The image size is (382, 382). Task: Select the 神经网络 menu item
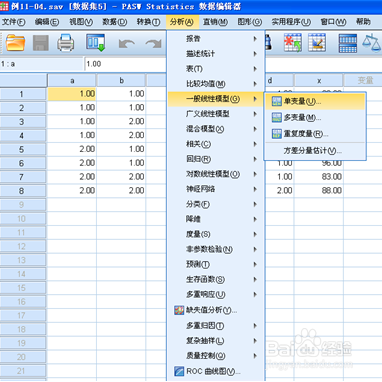(215, 189)
